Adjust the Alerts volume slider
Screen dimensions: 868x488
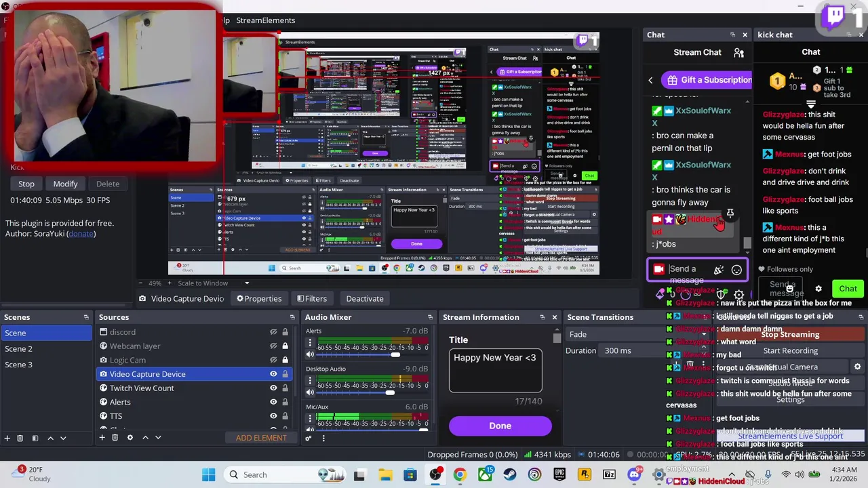tap(395, 354)
